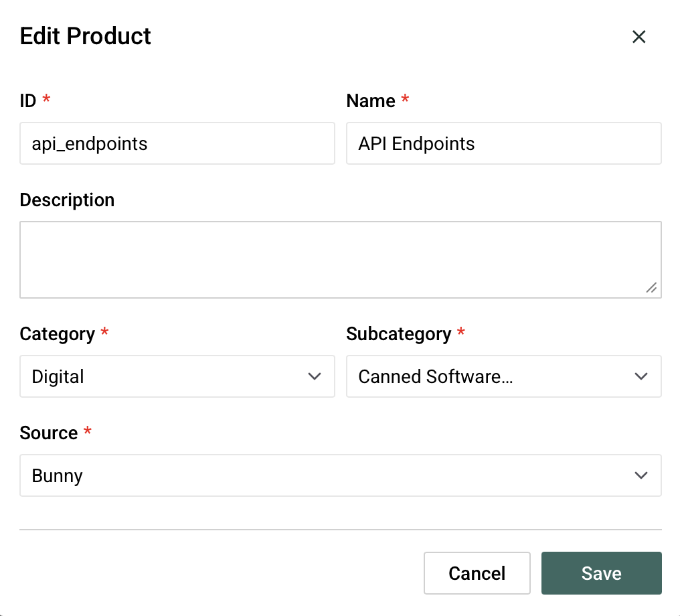The width and height of the screenshot is (680, 616).
Task: Click the Edit Product heading
Action: click(86, 36)
